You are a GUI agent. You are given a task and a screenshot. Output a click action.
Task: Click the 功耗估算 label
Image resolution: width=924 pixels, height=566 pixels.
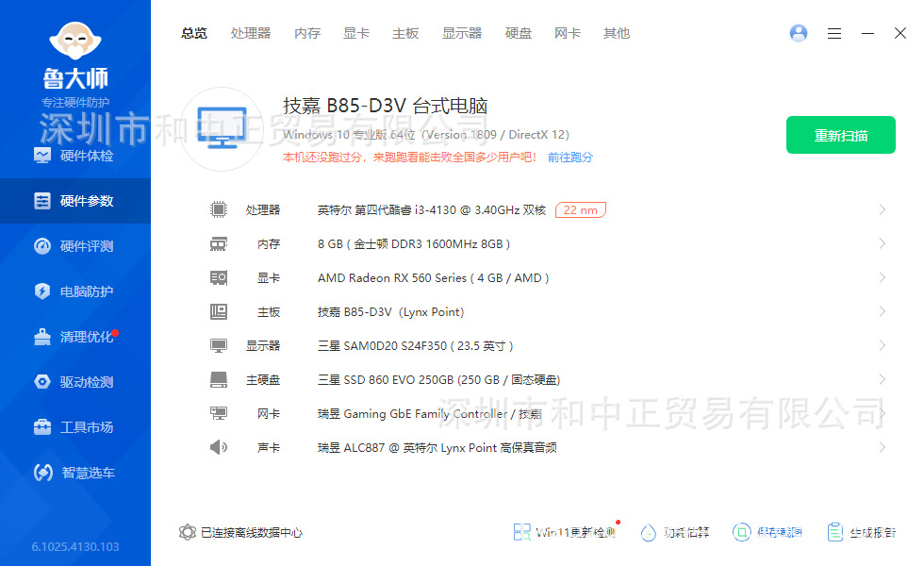pos(686,532)
